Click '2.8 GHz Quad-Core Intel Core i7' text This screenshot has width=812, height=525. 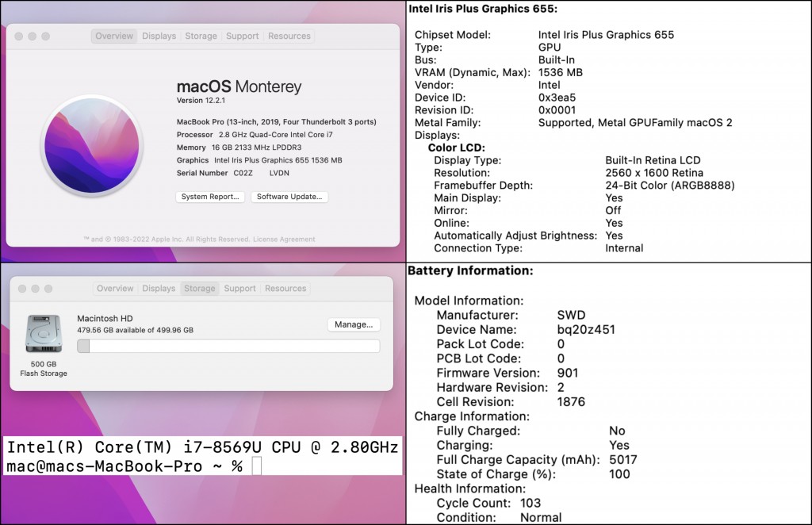click(x=275, y=135)
